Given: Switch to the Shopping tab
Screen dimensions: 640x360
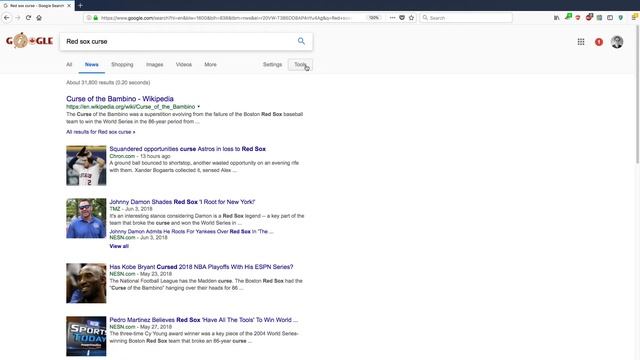Looking at the screenshot, I should [x=122, y=64].
